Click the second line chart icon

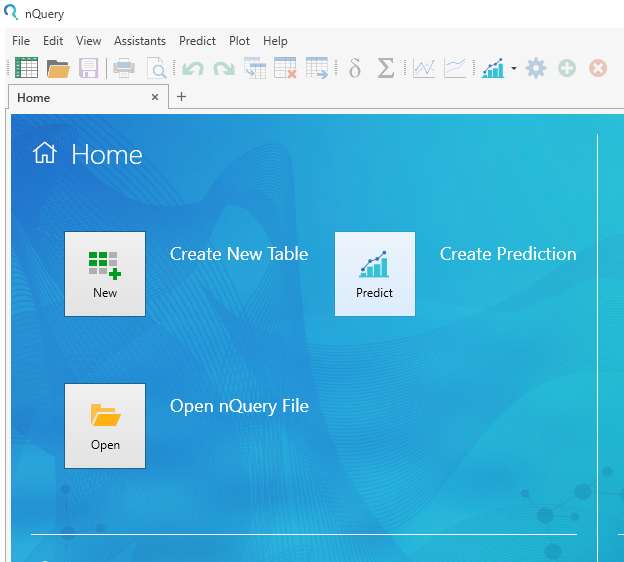point(455,68)
